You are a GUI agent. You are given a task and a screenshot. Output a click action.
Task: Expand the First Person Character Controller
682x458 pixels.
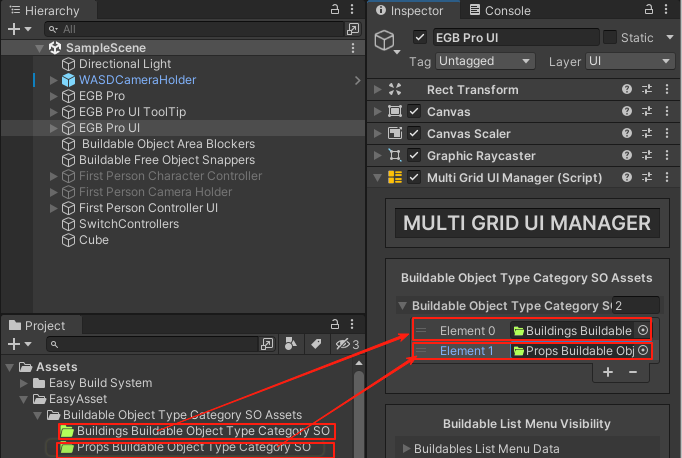(x=53, y=176)
